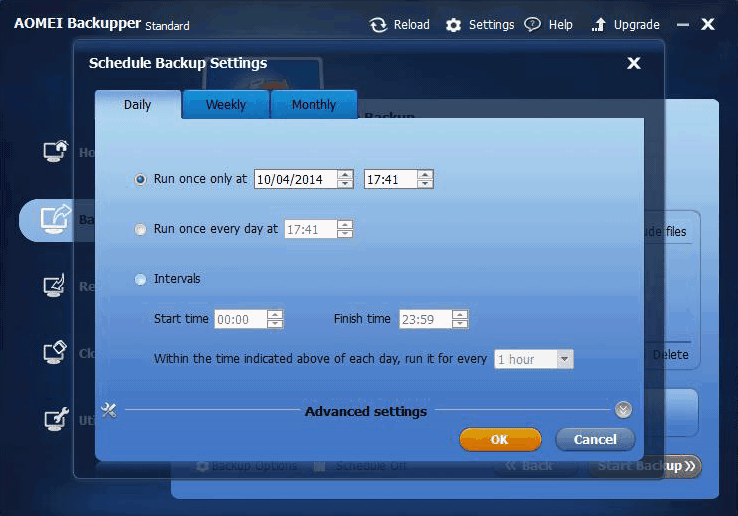
Task: Click the Reload label in the top bar
Action: click(x=411, y=24)
